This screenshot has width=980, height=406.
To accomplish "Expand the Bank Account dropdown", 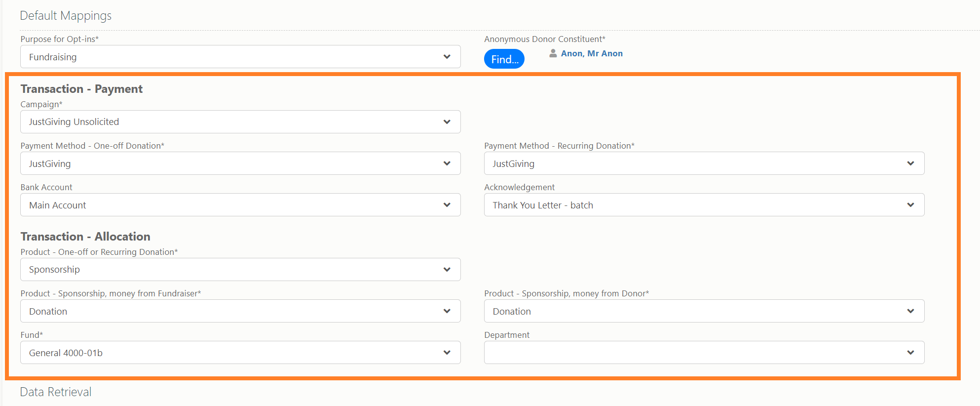I will 240,205.
